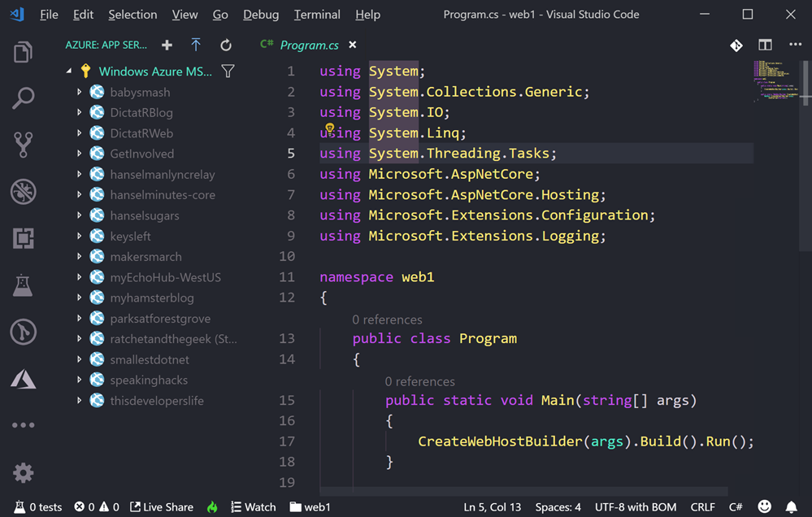Change indentation via Spaces: 4
Screen dimensions: 812x517
[558, 507]
